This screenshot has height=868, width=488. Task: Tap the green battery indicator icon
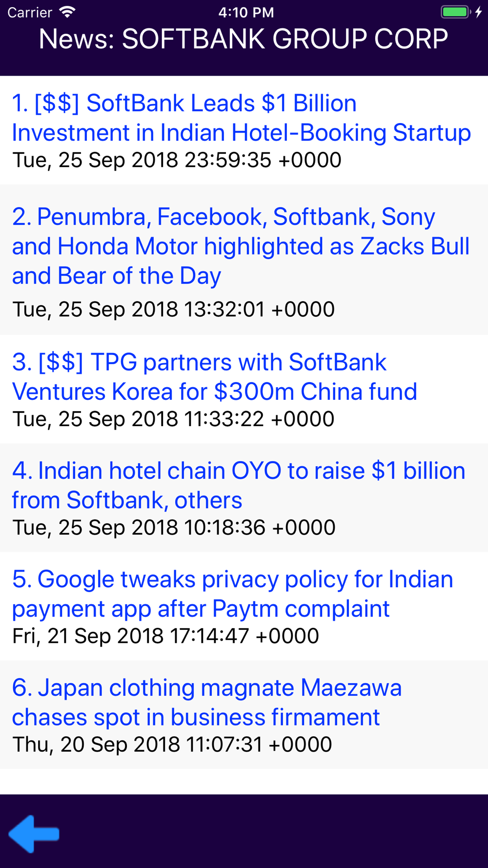pos(455,12)
